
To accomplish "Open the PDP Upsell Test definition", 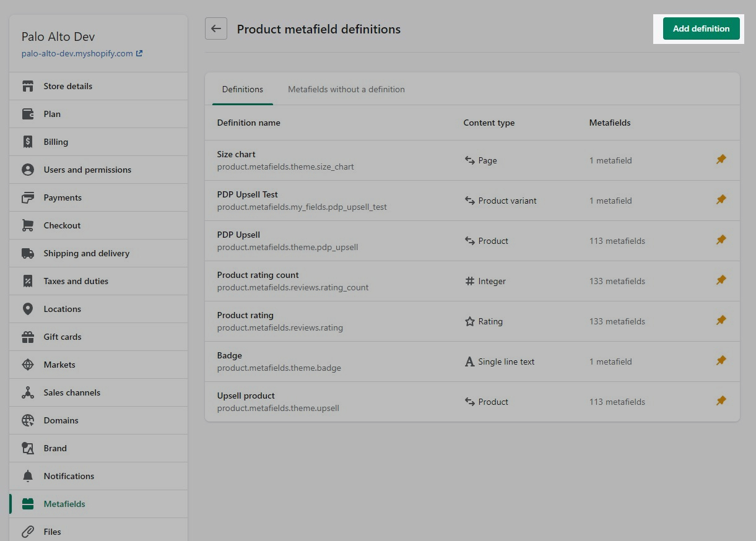I will [x=247, y=194].
